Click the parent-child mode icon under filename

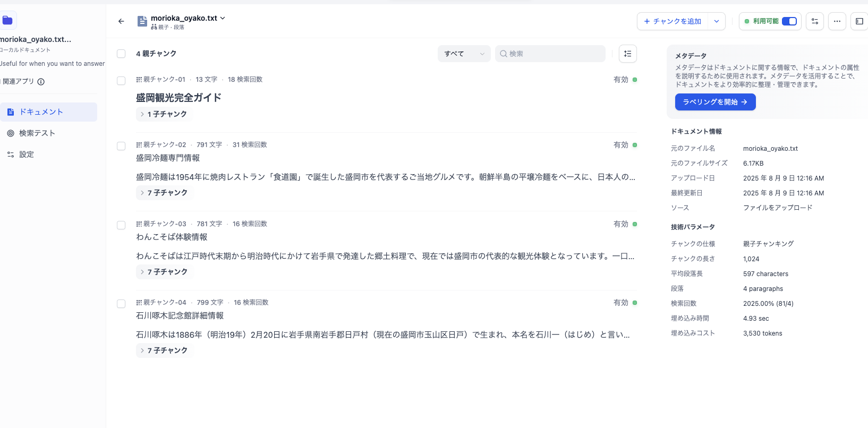(154, 27)
